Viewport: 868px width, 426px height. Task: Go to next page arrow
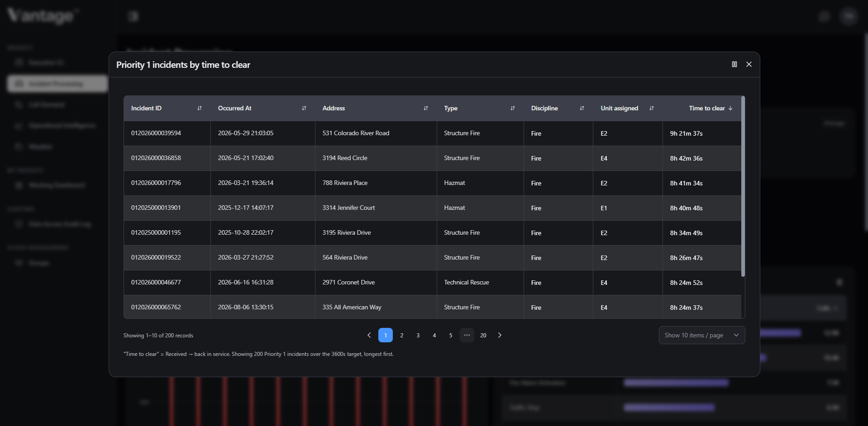pyautogui.click(x=500, y=335)
